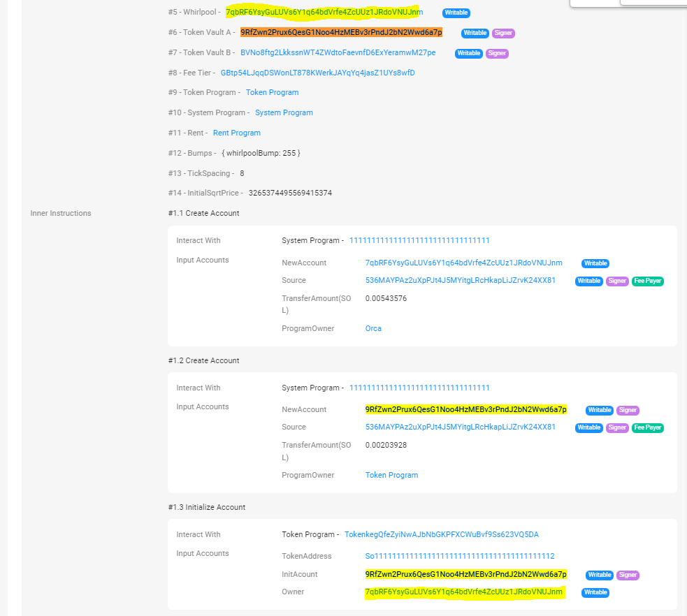The image size is (687, 616).
Task: Click the Writable badge on the Owner row
Action: tap(595, 592)
